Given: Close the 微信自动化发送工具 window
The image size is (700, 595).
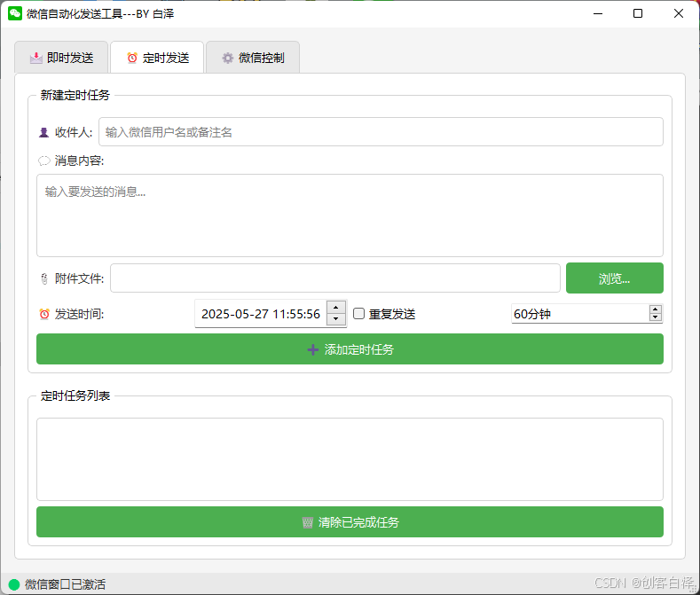Looking at the screenshot, I should (x=679, y=14).
